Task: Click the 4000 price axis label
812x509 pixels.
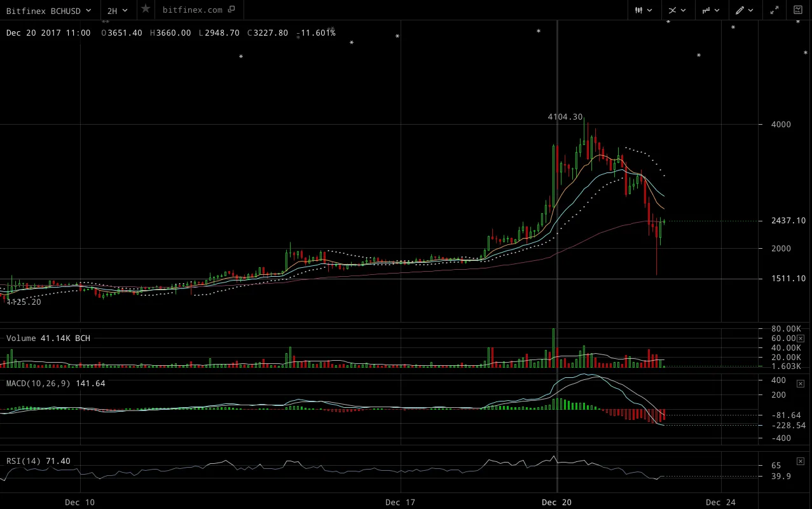Action: coord(780,124)
